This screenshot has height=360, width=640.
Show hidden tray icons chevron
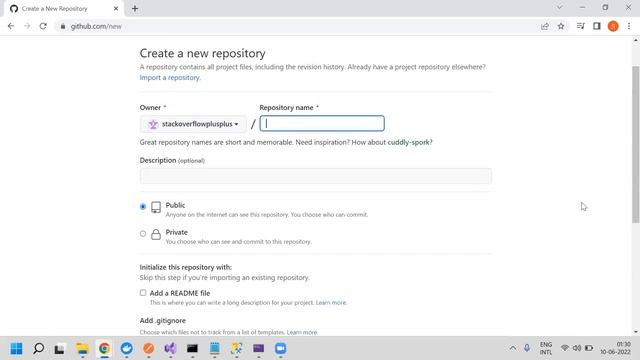pyautogui.click(x=513, y=348)
